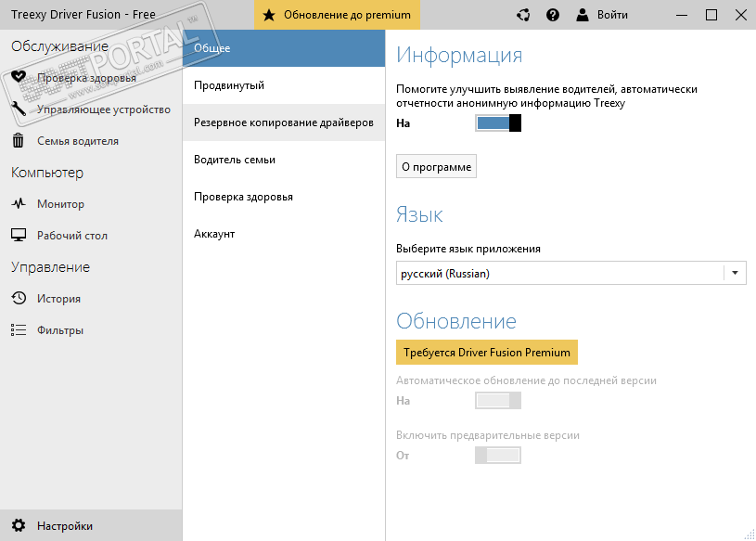This screenshot has width=756, height=541.
Task: Toggle the Включить предварительные версии switch
Action: (498, 456)
